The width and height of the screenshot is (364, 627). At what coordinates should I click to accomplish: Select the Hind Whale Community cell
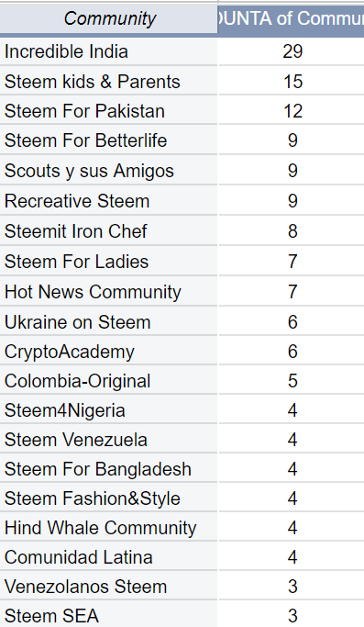(109, 528)
